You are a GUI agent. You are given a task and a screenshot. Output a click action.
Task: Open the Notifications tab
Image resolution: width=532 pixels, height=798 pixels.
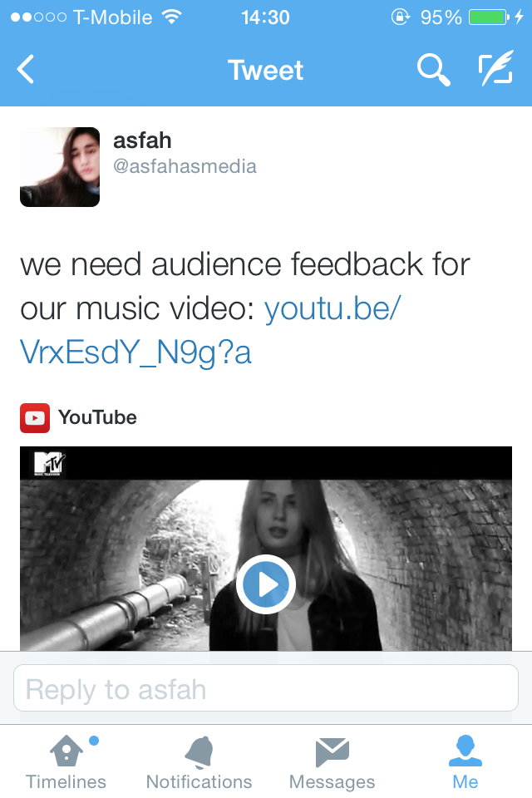pos(199,762)
